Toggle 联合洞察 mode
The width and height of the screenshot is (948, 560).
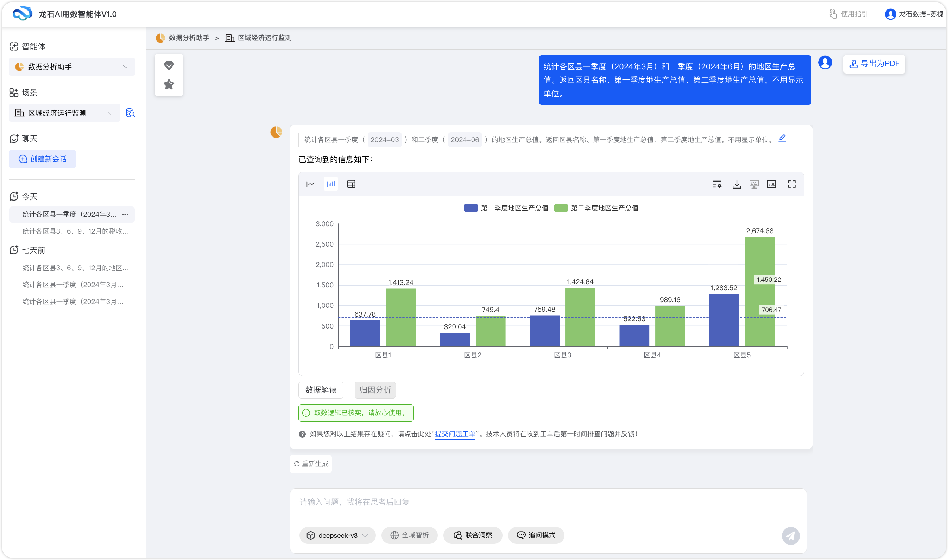[x=473, y=535]
